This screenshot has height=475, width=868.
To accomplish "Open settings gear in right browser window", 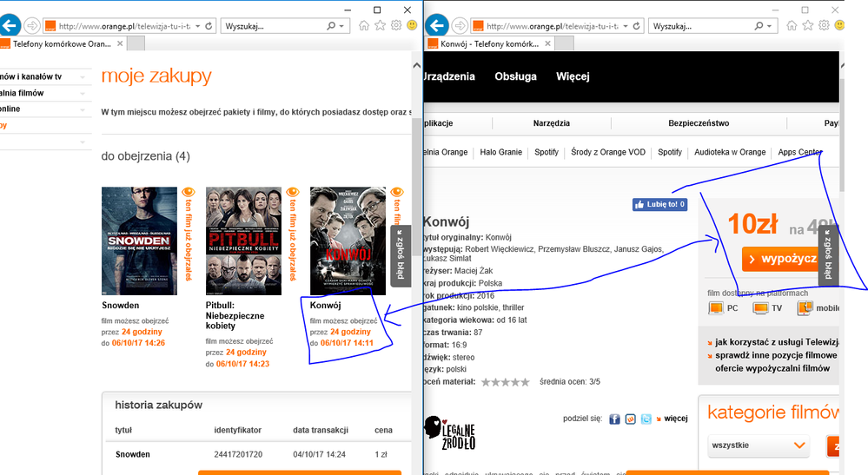I will click(x=829, y=26).
